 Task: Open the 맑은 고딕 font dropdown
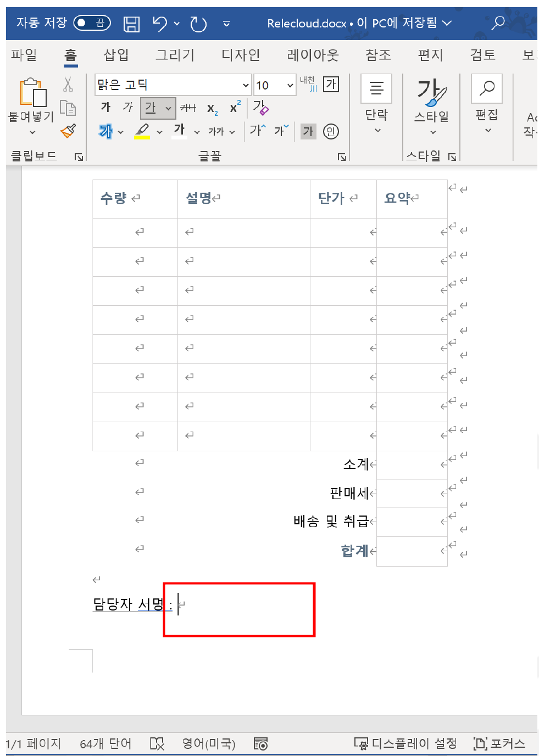point(245,85)
